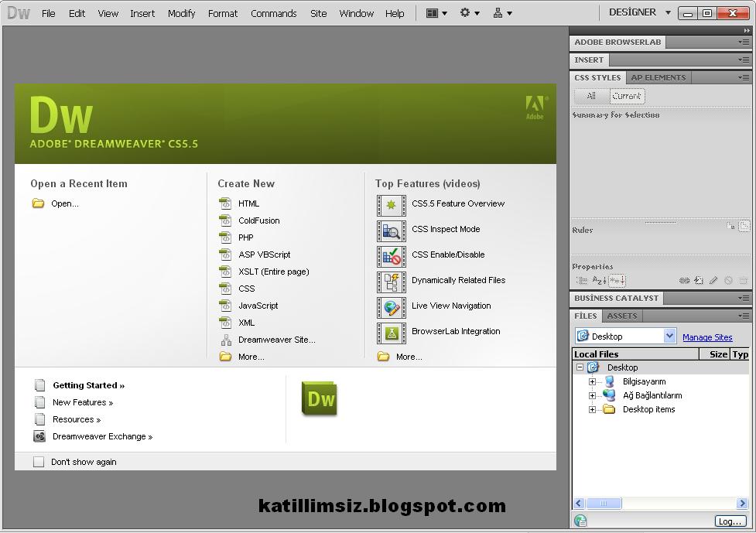Switch to the Assets tab

(x=622, y=316)
